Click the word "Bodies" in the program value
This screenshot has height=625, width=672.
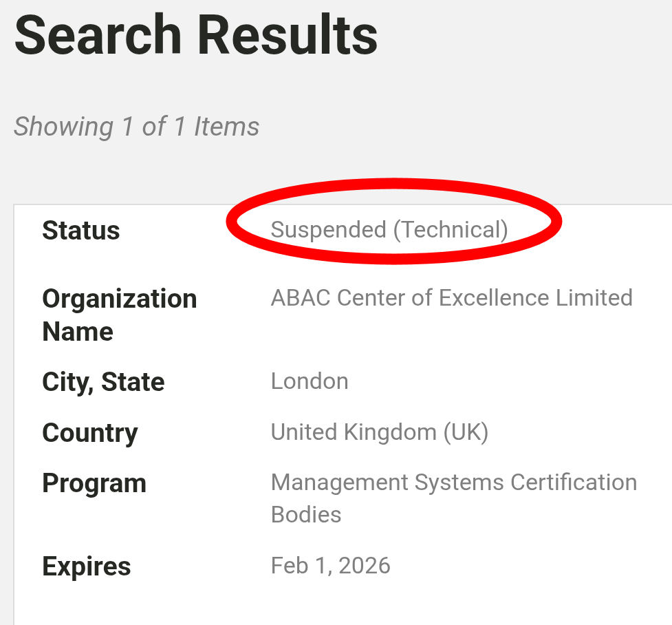click(x=306, y=515)
